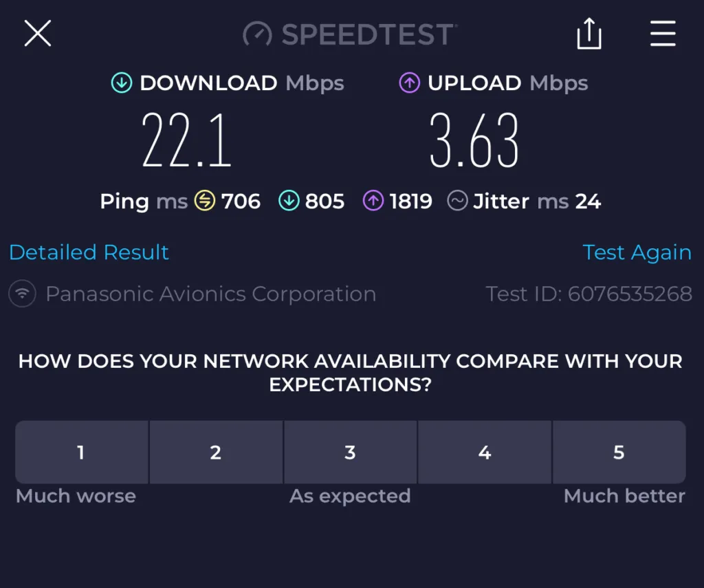Select rating 4 in the survey
This screenshot has width=704, height=588.
(x=485, y=453)
